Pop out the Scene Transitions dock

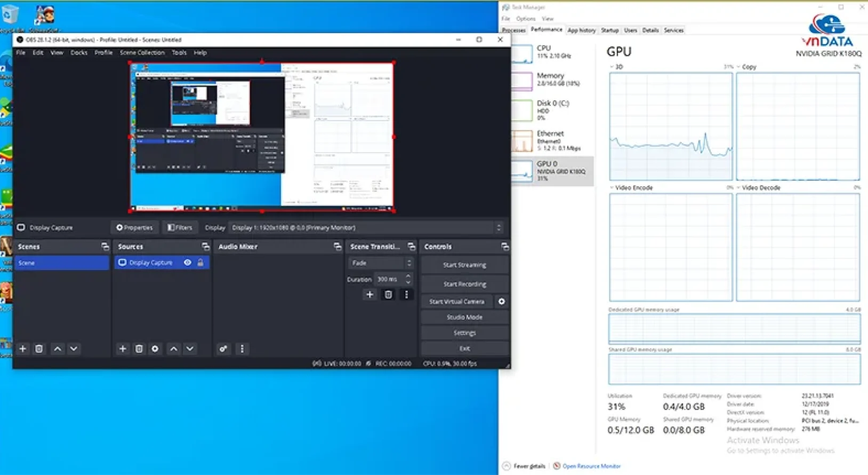411,247
